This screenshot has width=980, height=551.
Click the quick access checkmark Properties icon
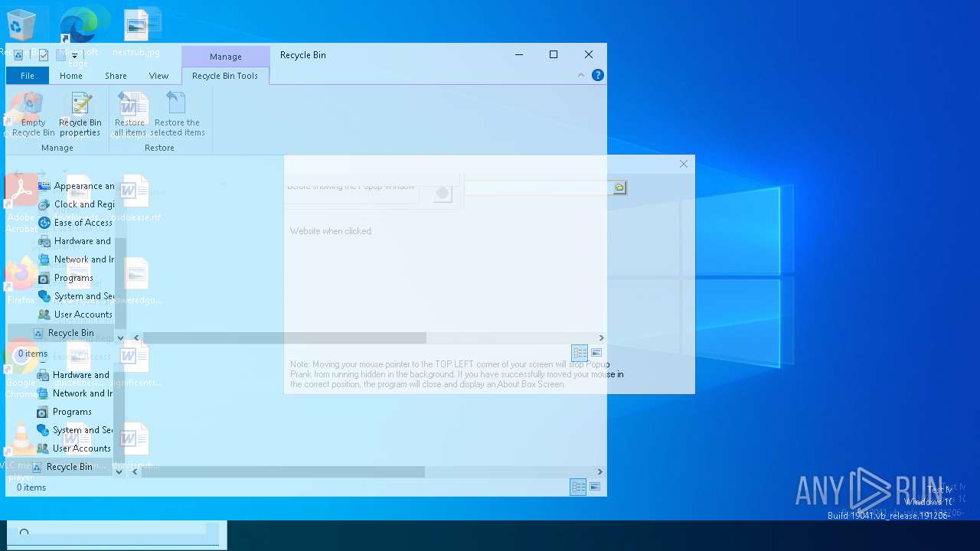(44, 55)
